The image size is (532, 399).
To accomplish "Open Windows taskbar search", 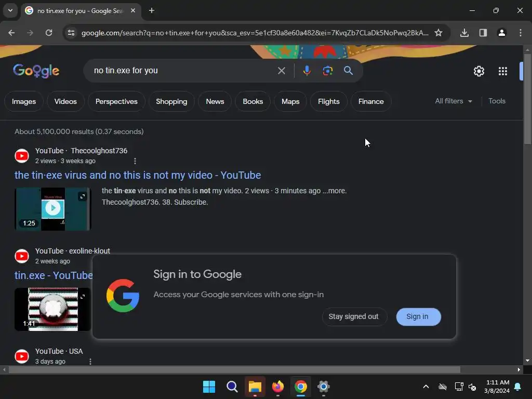I will click(232, 387).
